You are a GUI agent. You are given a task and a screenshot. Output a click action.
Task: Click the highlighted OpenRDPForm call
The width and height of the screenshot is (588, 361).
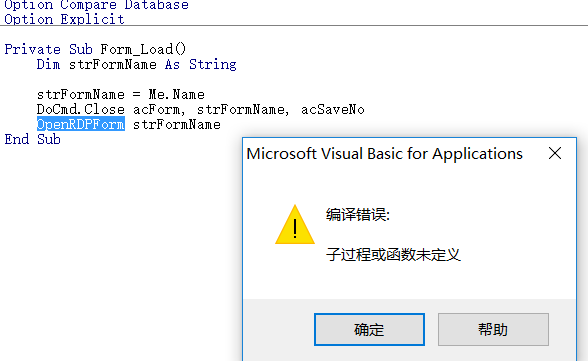point(81,124)
